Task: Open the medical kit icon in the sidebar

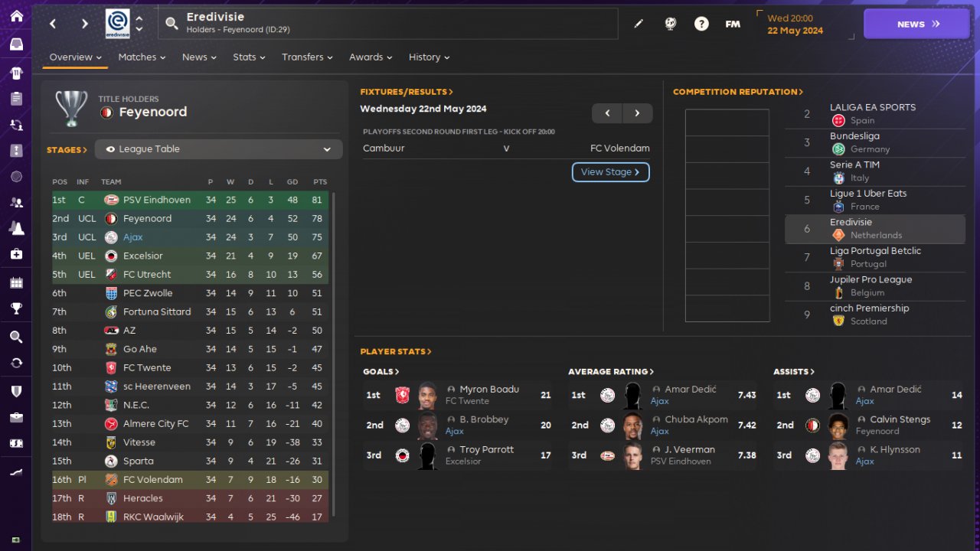Action: coord(16,254)
